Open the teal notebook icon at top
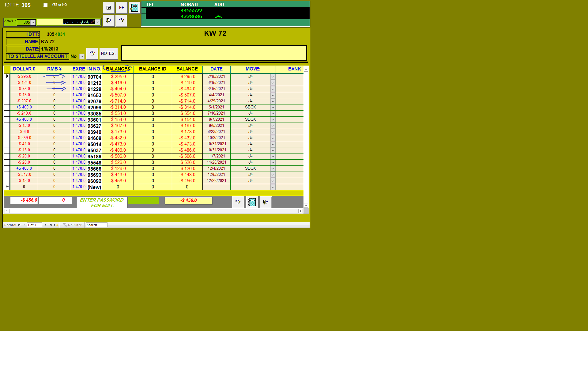Viewport: 588px width, 390px height. (x=134, y=8)
